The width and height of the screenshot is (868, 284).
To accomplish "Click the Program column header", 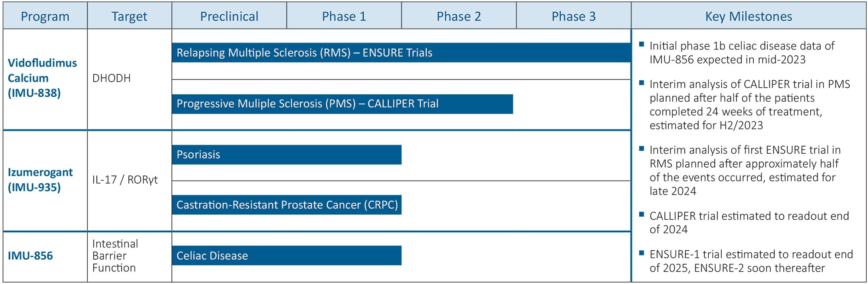I will 45,17.
